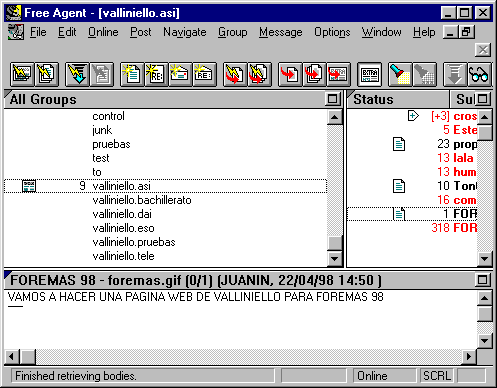Click the message body scroll-down arrow
The image size is (497, 388).
485,341
